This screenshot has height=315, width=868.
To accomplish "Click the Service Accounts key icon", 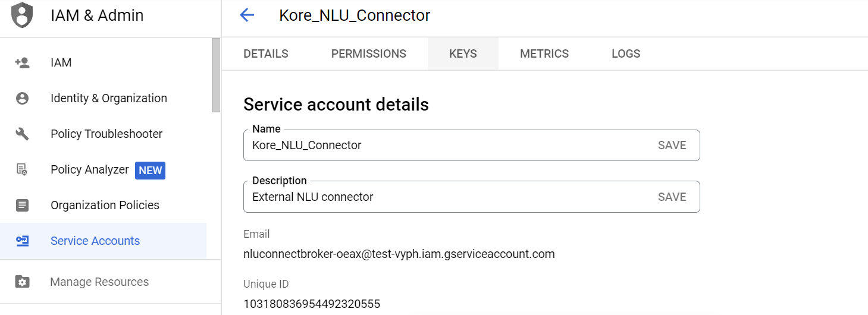I will tap(22, 241).
